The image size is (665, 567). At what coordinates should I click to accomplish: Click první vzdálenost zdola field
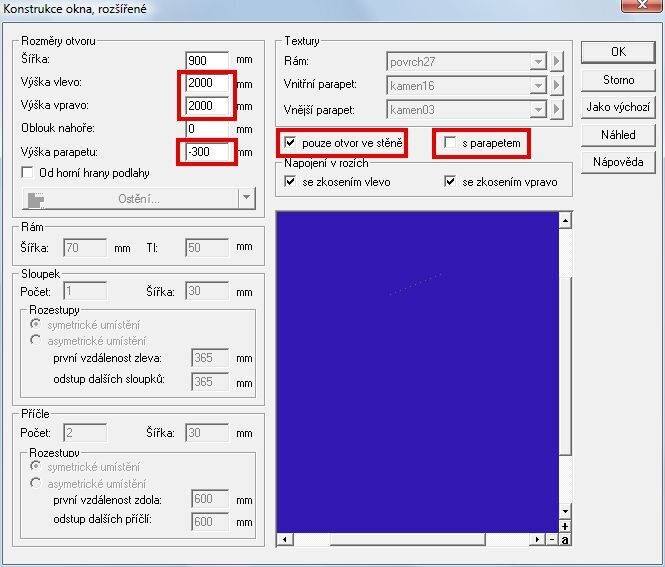pos(210,499)
